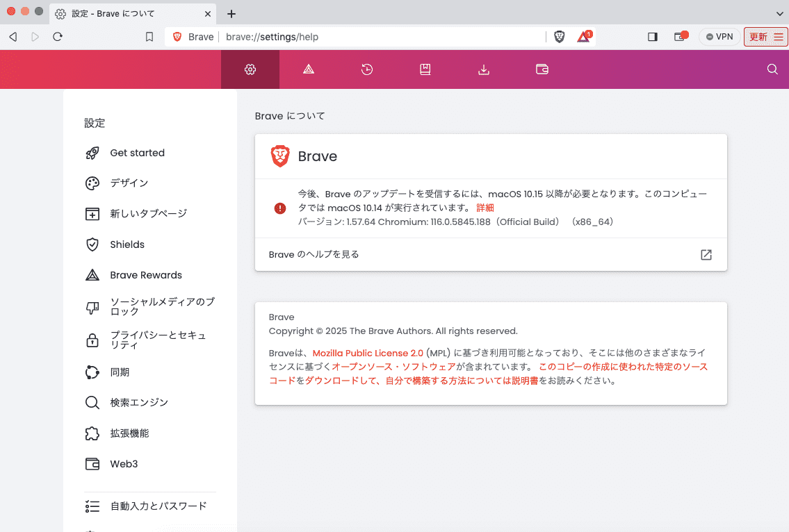Open the Wallet tab in header
789x532 pixels.
tap(542, 69)
